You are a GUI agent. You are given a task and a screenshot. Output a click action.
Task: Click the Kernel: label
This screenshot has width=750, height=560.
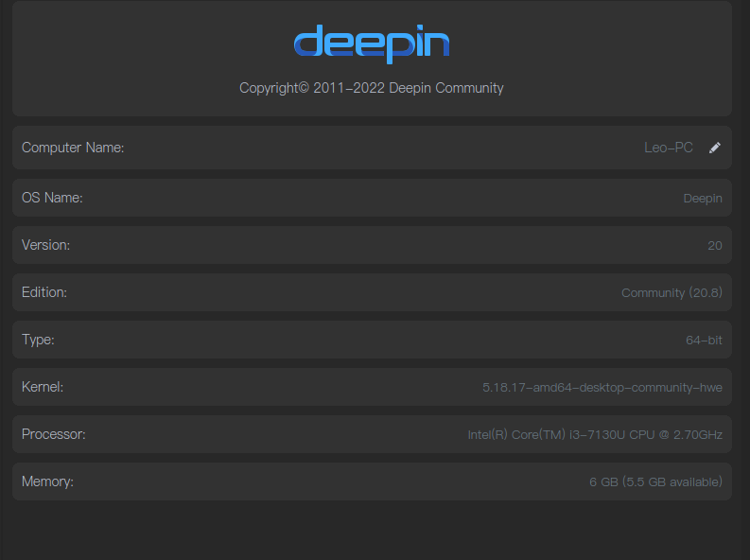tap(43, 387)
